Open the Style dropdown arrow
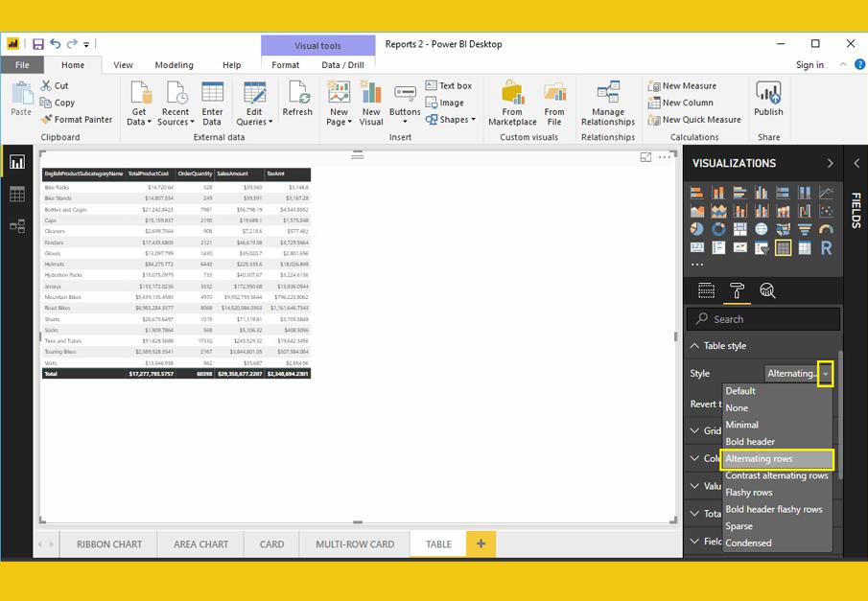The height and width of the screenshot is (601, 868). [826, 374]
